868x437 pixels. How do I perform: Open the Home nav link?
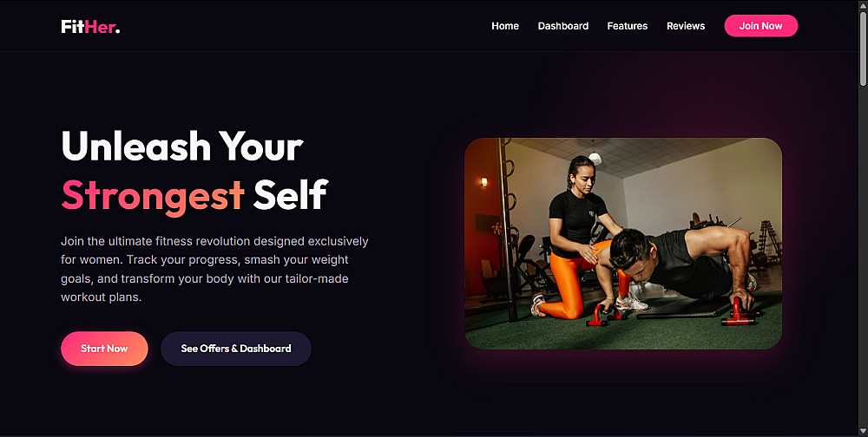pos(505,26)
